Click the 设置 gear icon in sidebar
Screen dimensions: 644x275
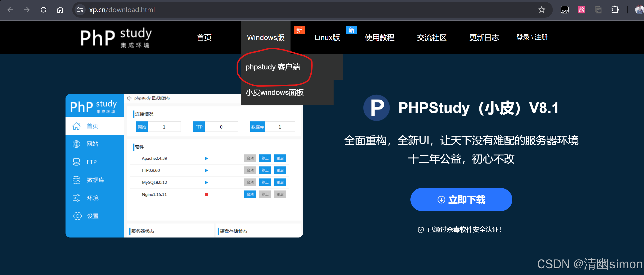coord(78,216)
